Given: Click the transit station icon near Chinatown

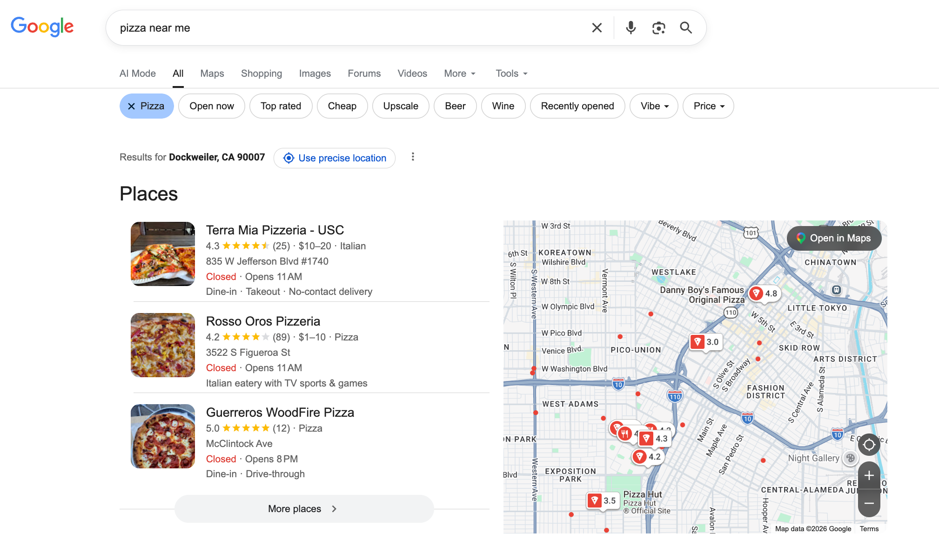Looking at the screenshot, I should point(836,290).
